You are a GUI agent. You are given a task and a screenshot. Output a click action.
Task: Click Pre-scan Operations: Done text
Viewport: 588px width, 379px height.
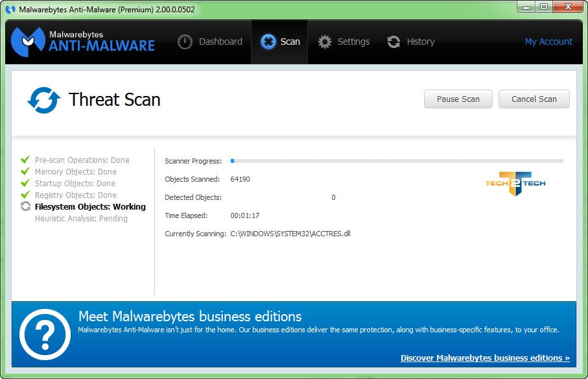point(82,160)
